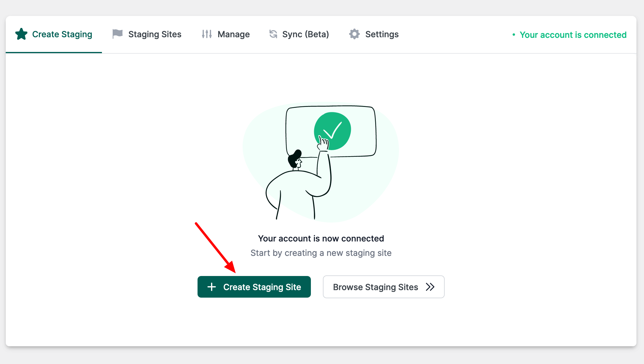Image resolution: width=644 pixels, height=364 pixels.
Task: Click the gear icon next to Settings
Action: coord(354,34)
